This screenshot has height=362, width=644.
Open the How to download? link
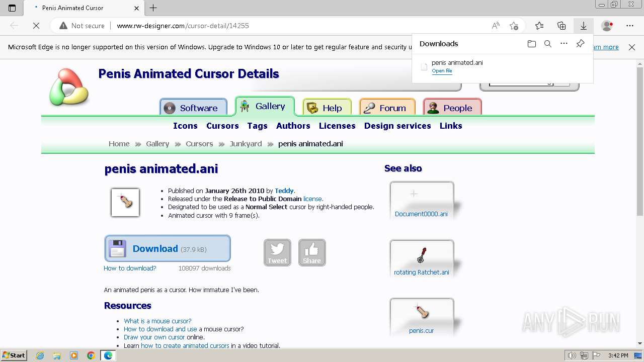(x=130, y=268)
